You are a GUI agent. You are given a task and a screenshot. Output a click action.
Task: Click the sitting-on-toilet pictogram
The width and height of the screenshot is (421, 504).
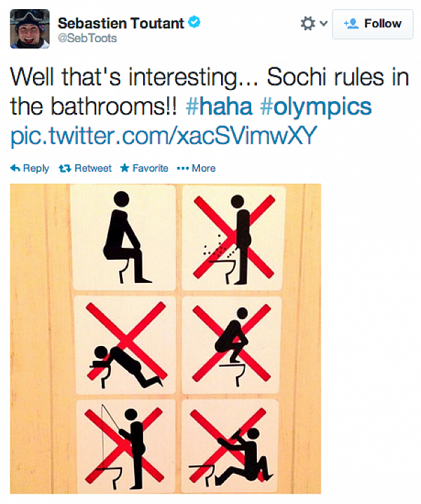click(123, 238)
